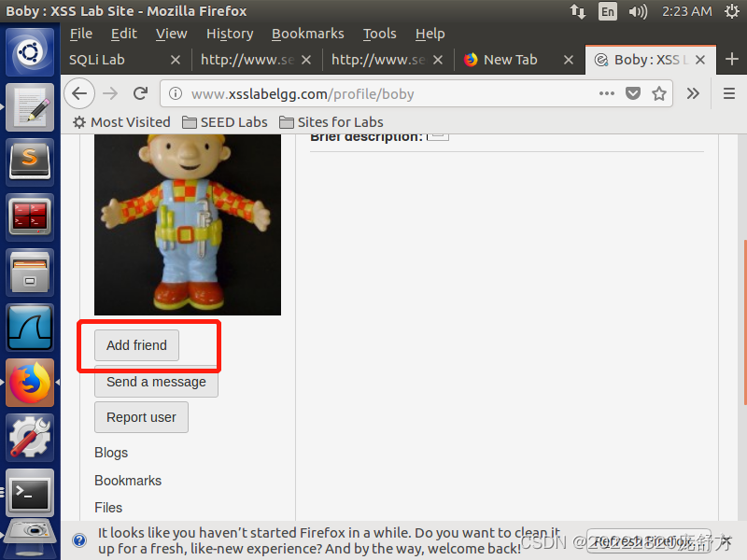
Task: Click the network indicator in top panel
Action: click(578, 11)
